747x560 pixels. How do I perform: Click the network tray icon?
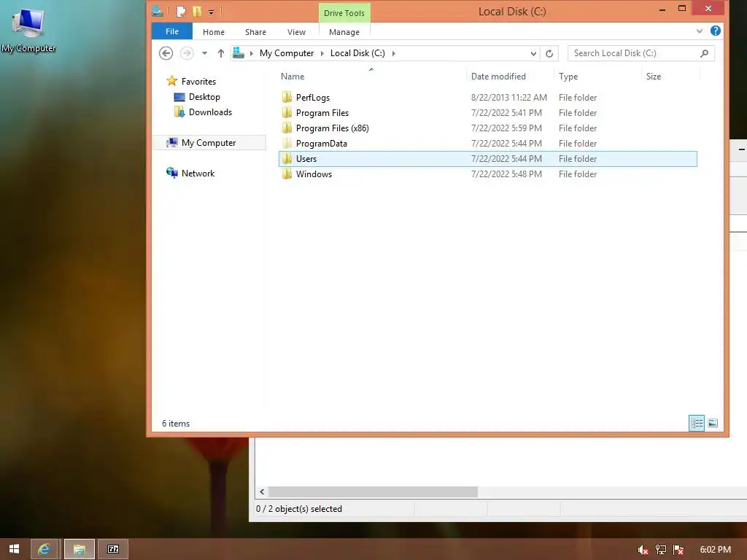click(661, 550)
